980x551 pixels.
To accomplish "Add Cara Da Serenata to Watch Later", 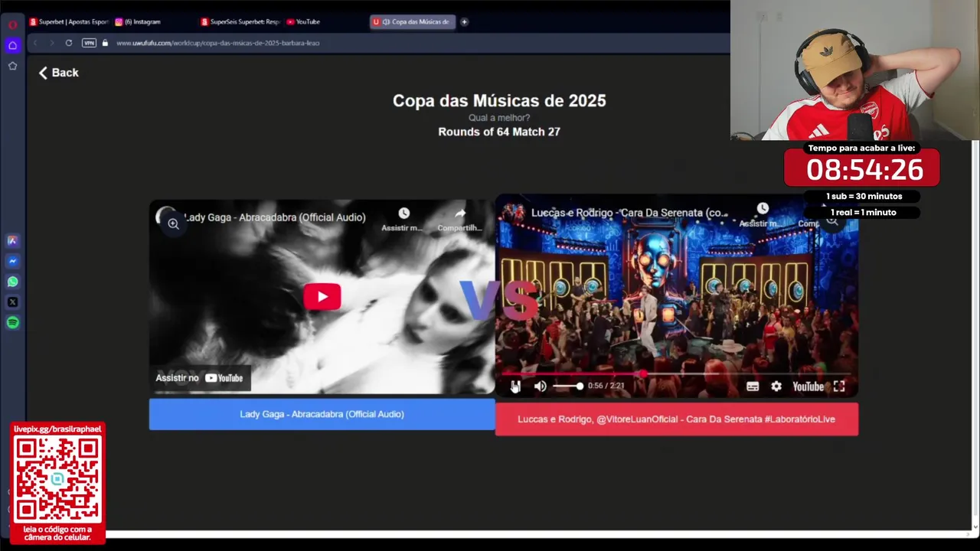I will click(763, 214).
